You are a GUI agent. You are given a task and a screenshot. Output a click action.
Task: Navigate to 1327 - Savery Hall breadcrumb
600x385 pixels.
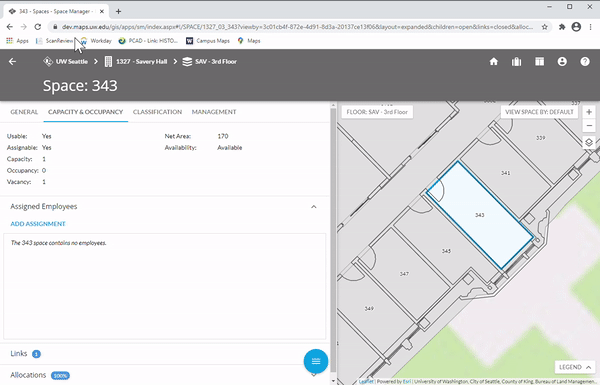pyautogui.click(x=136, y=62)
